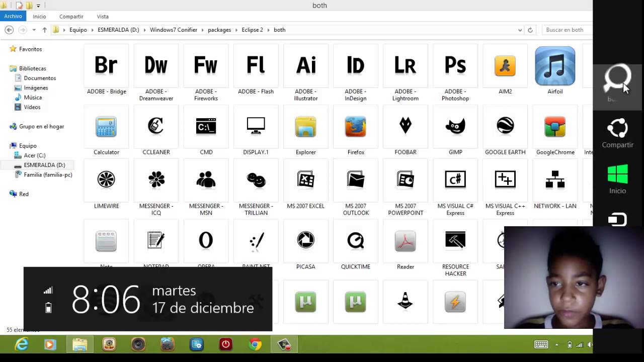Image resolution: width=644 pixels, height=362 pixels.
Task: Select the Calculator icon file
Action: click(106, 127)
